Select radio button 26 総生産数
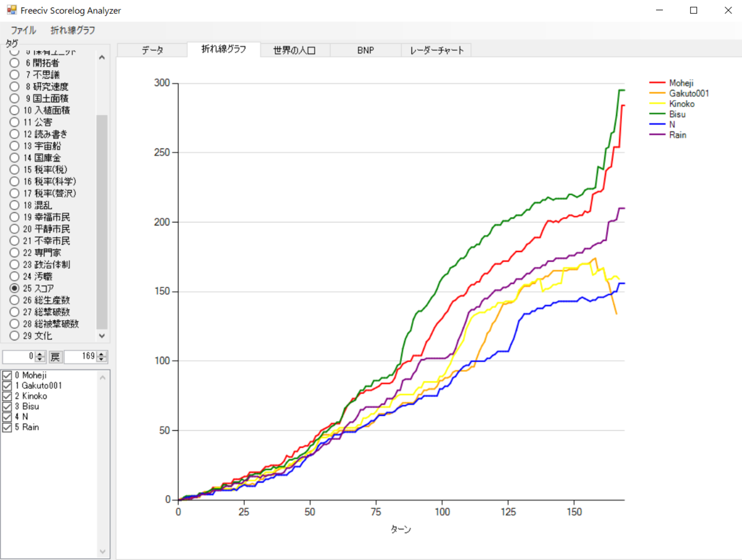 14,300
